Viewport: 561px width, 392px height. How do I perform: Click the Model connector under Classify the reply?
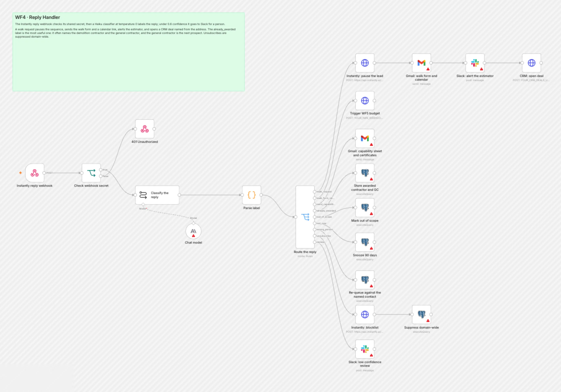click(x=143, y=204)
